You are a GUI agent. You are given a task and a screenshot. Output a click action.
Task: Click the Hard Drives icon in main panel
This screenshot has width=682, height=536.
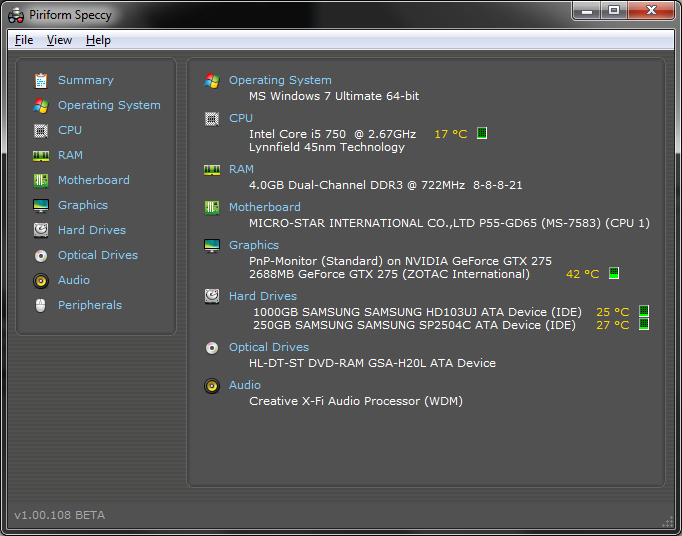coord(212,296)
